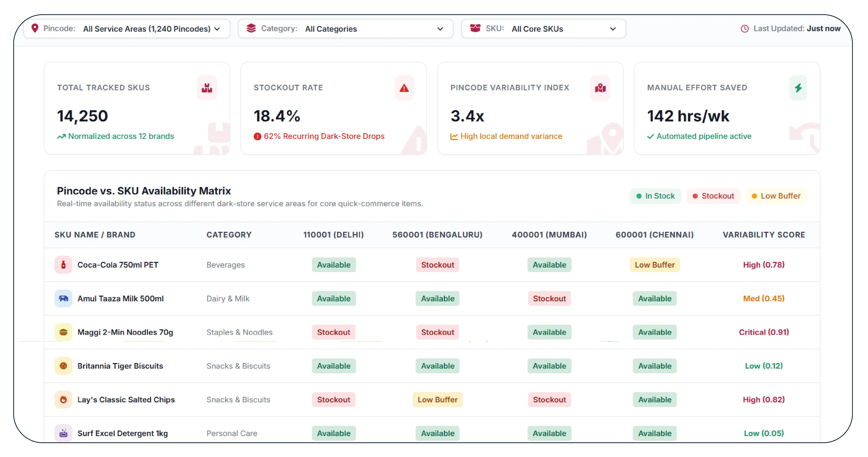Image resolution: width=868 pixels, height=457 pixels.
Task: Click the 'Personal Care' category cell
Action: click(x=232, y=433)
